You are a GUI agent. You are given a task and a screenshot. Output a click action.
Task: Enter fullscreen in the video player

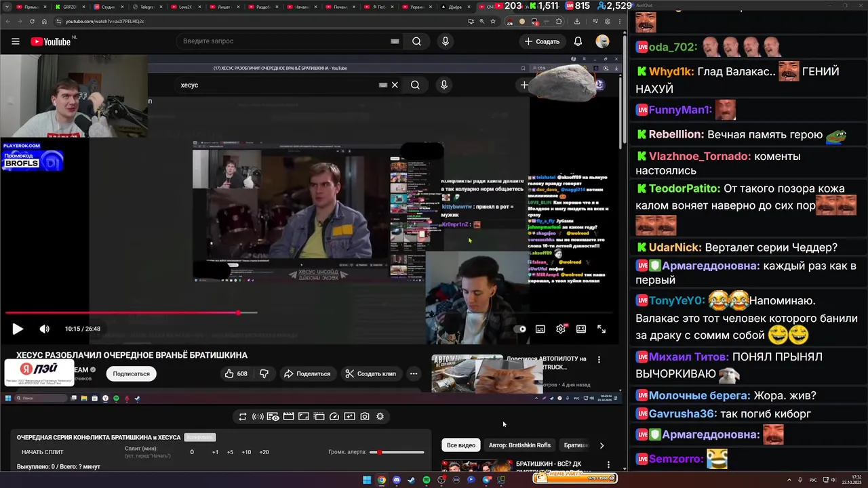click(x=601, y=329)
